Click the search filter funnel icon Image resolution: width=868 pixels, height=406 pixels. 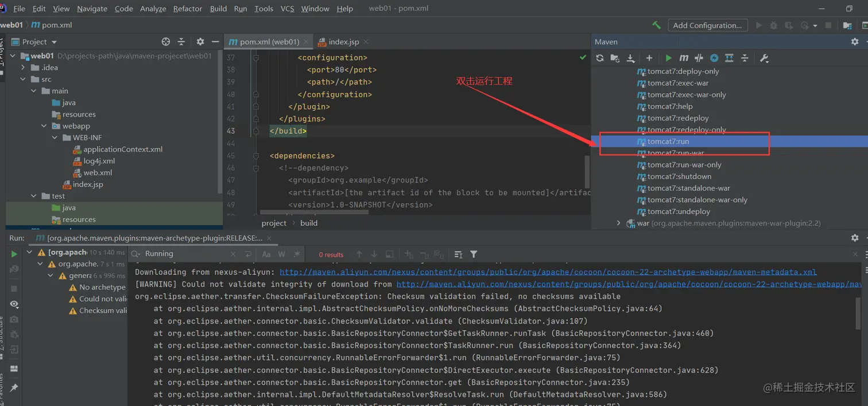pos(474,254)
